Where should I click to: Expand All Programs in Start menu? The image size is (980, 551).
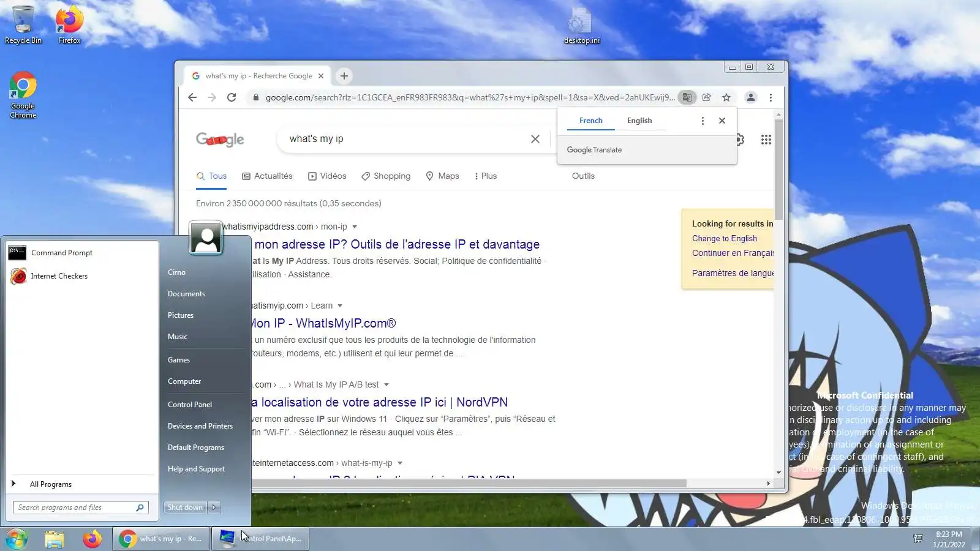(82, 484)
